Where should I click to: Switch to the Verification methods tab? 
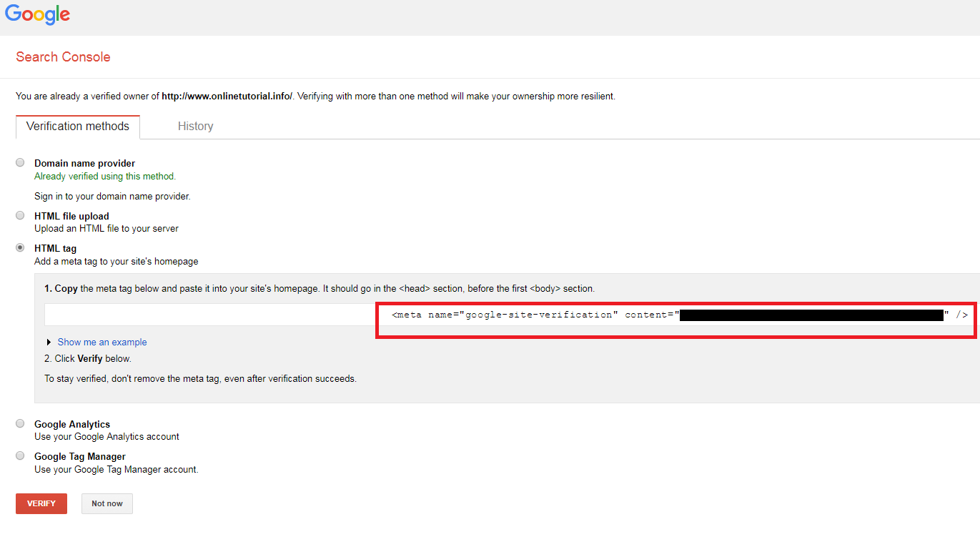pyautogui.click(x=78, y=127)
